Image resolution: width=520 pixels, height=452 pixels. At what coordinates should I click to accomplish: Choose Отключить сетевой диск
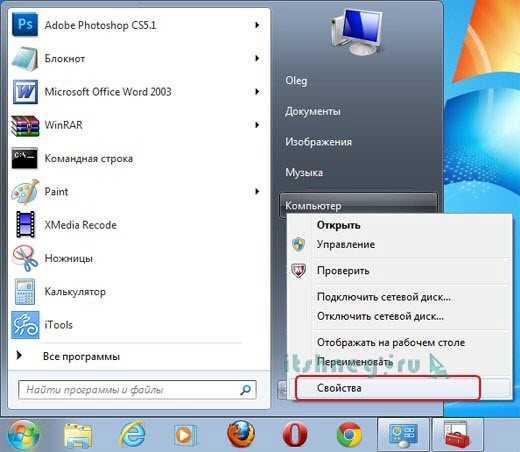tap(380, 316)
